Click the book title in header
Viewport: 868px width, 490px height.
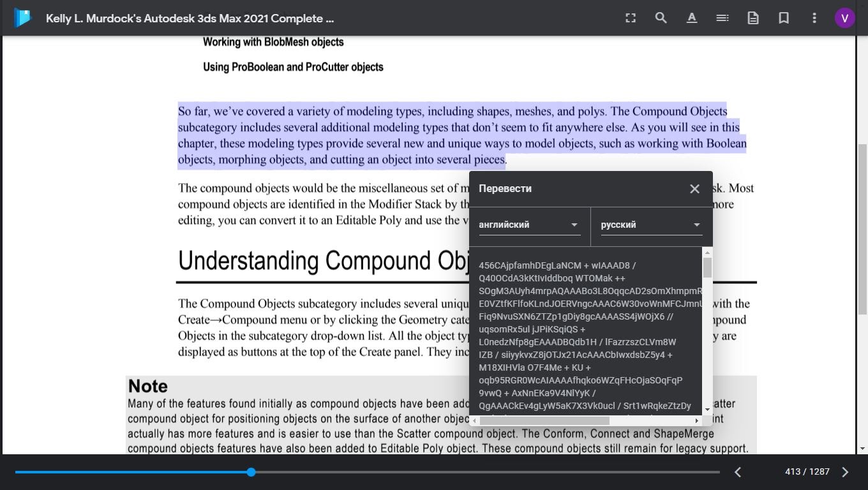190,19
